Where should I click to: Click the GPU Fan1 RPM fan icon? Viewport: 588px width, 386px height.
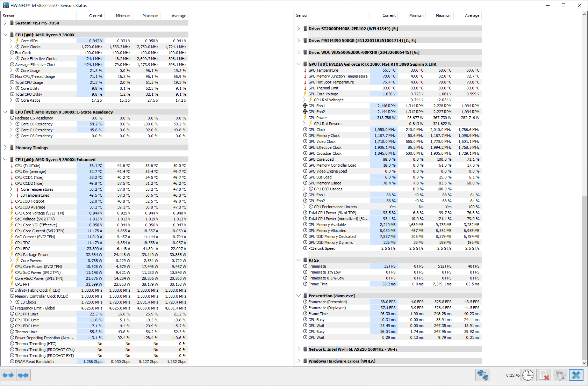[305, 106]
